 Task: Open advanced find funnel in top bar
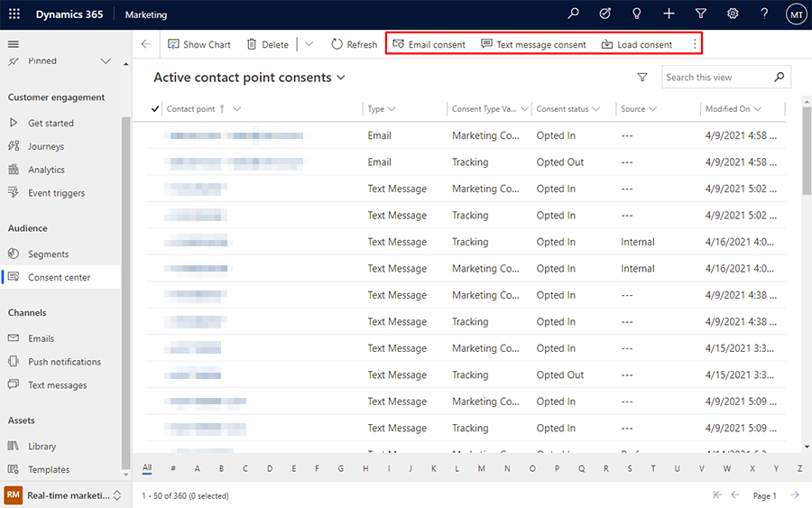click(701, 14)
